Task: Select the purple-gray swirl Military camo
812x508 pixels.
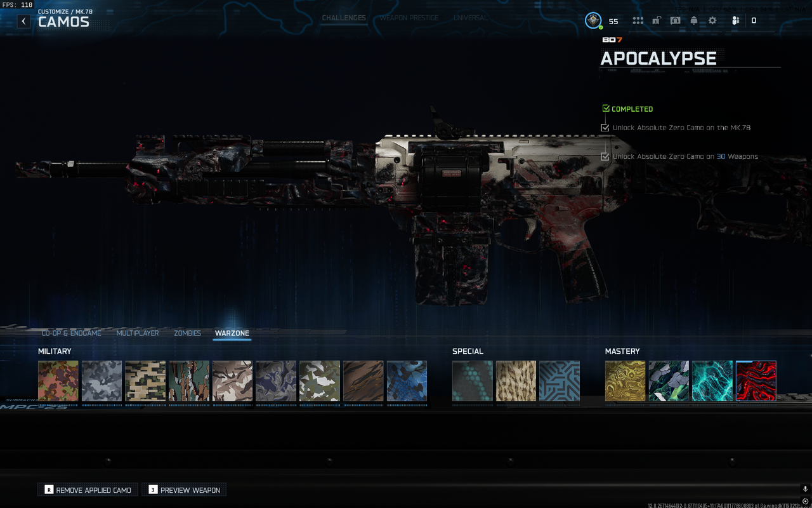Action: [x=276, y=381]
